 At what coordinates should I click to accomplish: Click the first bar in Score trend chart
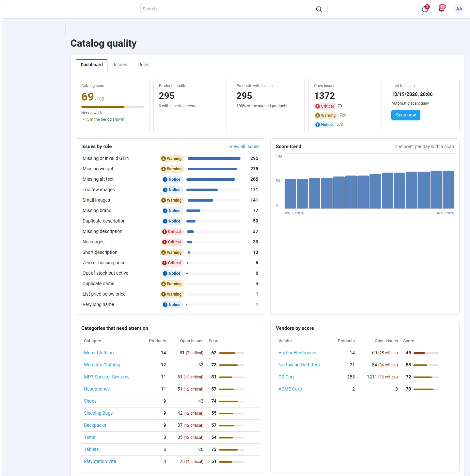coord(290,193)
